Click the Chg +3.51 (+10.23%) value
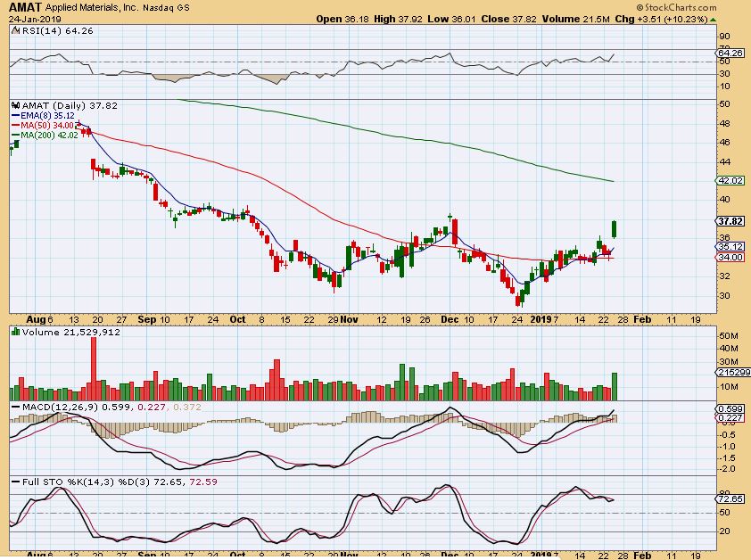The height and width of the screenshot is (560, 751). point(661,19)
